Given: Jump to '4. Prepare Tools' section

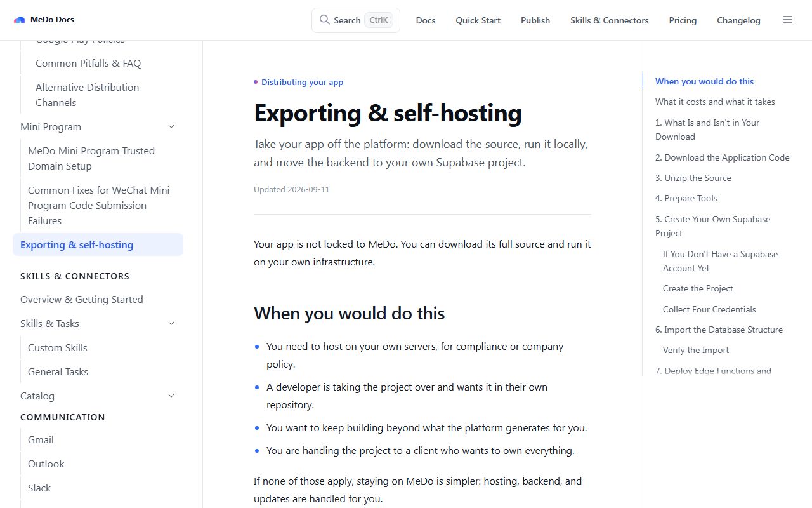Looking at the screenshot, I should click(686, 198).
